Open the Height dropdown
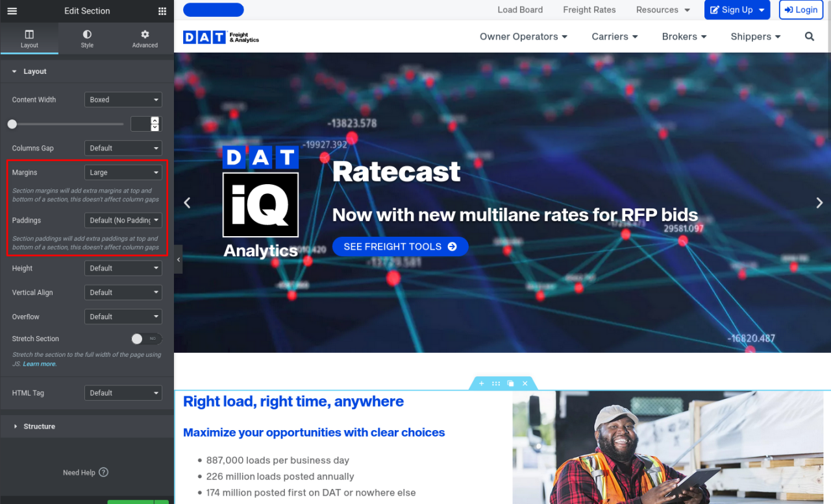 (123, 268)
